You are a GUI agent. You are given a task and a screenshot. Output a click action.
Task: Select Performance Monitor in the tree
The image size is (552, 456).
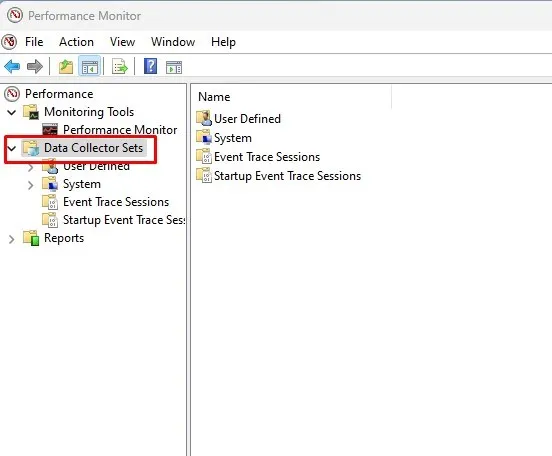click(120, 130)
